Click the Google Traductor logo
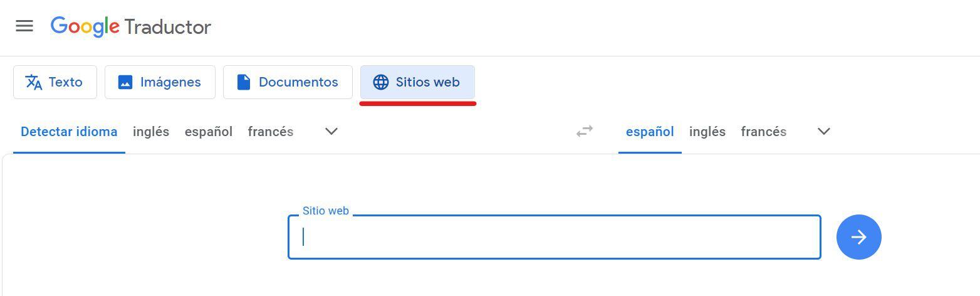The image size is (980, 296). pyautogui.click(x=130, y=26)
